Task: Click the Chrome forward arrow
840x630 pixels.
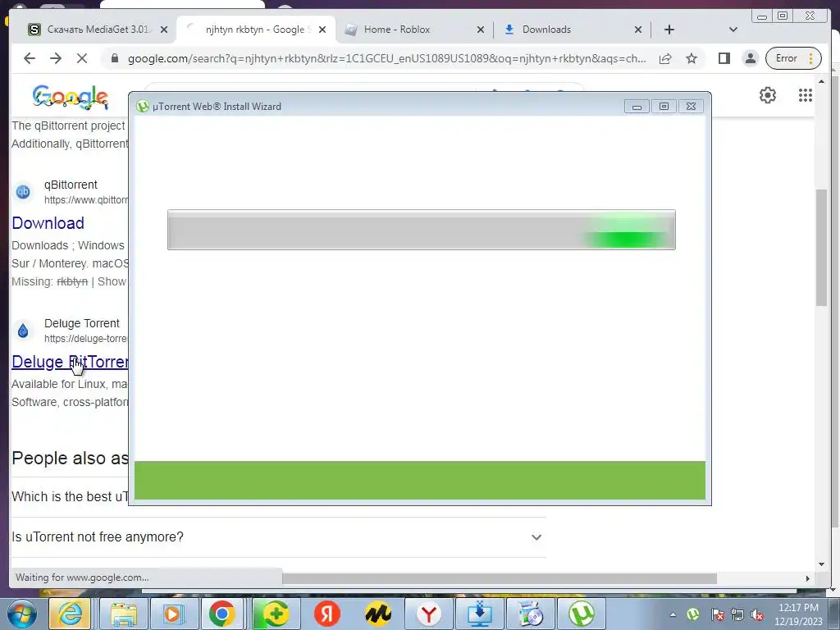Action: pos(56,58)
